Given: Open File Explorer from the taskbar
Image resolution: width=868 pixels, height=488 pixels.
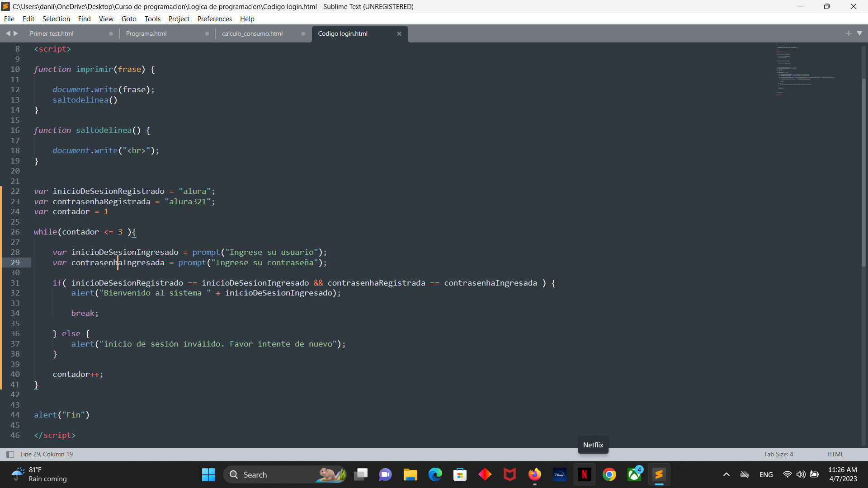Looking at the screenshot, I should coord(410,474).
